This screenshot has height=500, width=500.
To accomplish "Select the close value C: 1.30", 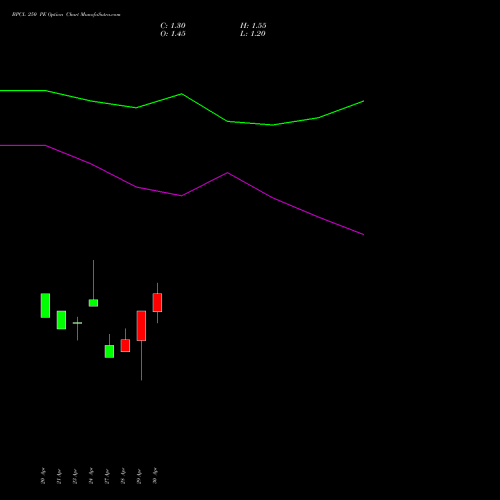I will [173, 26].
